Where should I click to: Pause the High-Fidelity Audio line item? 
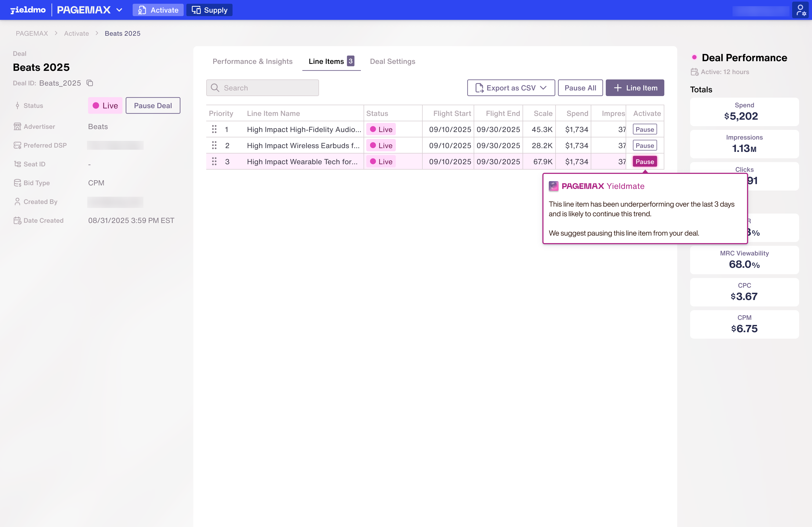tap(644, 130)
